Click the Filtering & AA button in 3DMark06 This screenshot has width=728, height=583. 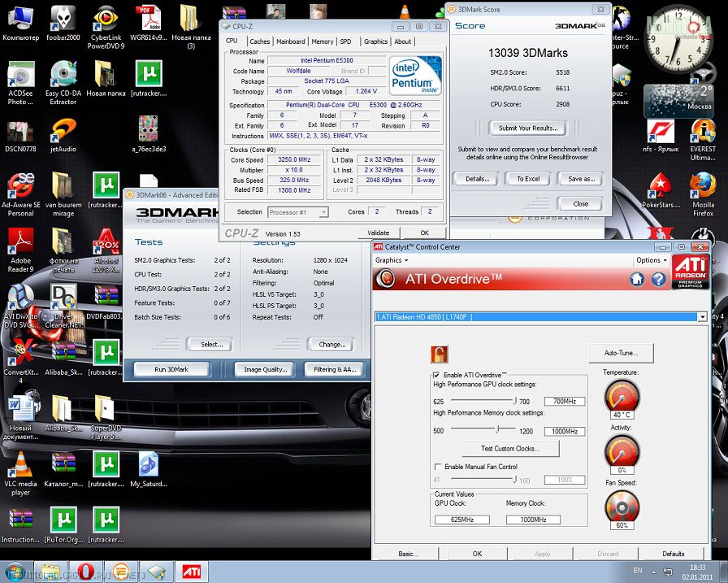click(335, 369)
